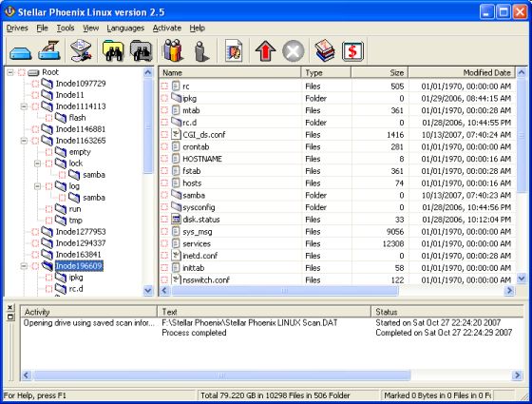Check the box for fstab file
The image size is (532, 404).
point(164,171)
